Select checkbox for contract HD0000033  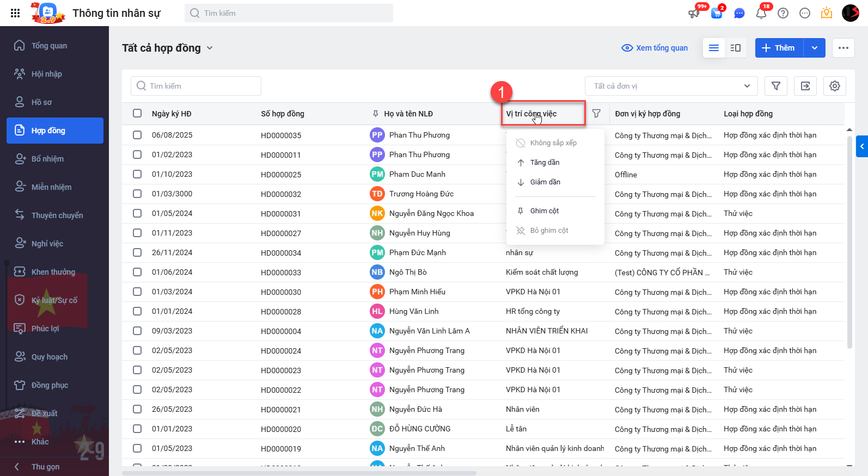[137, 272]
